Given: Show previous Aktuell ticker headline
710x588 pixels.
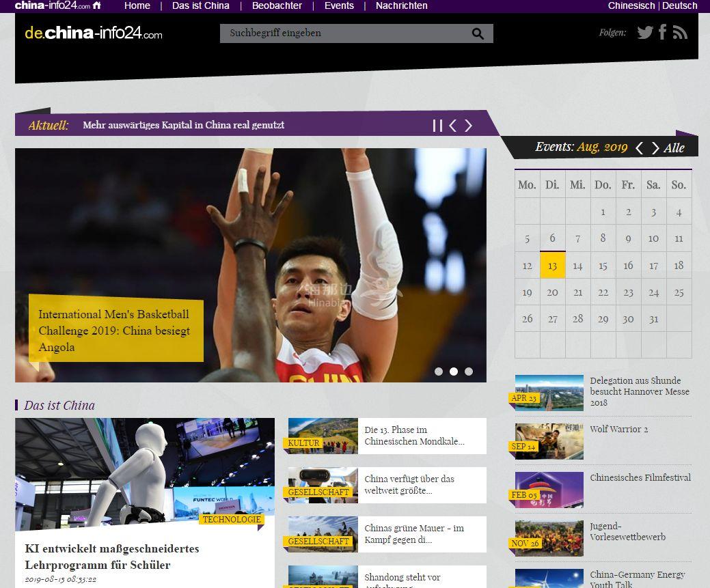Looking at the screenshot, I should 452,126.
